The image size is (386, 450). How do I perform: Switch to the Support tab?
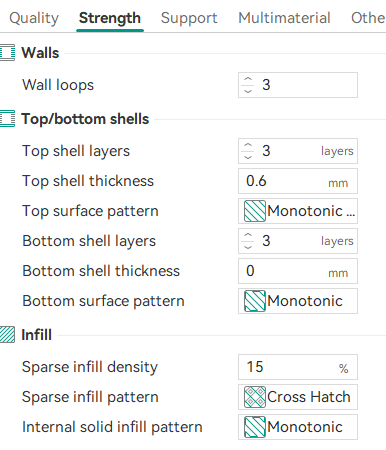point(189,18)
